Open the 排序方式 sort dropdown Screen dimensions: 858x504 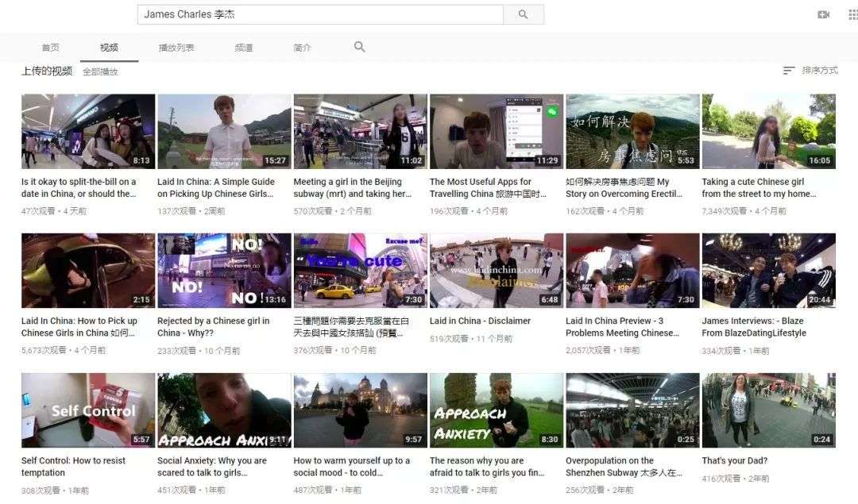(819, 71)
